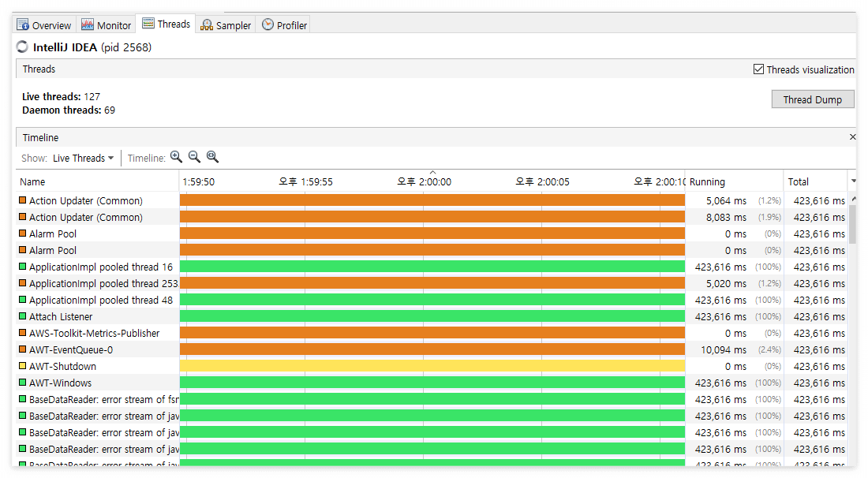
Task: Click 10,094 ms running value
Action: (724, 349)
